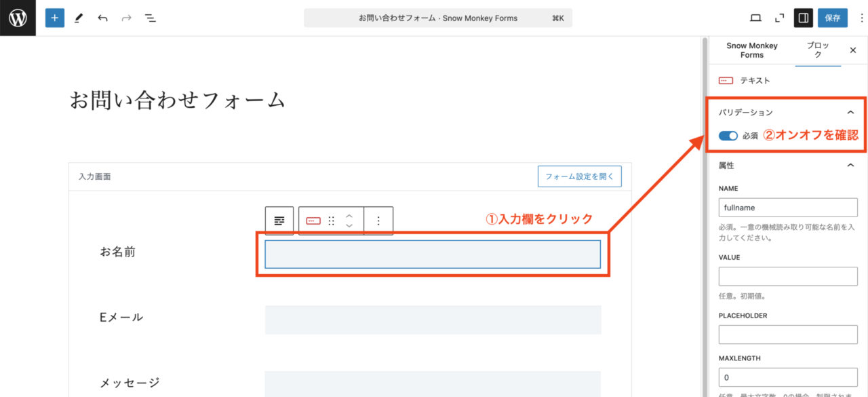Click the Text block type icon in toolbar
This screenshot has height=397, width=868.
click(x=313, y=221)
